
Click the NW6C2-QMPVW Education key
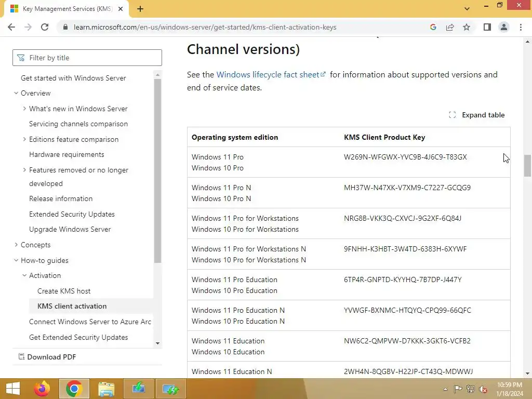(x=407, y=341)
